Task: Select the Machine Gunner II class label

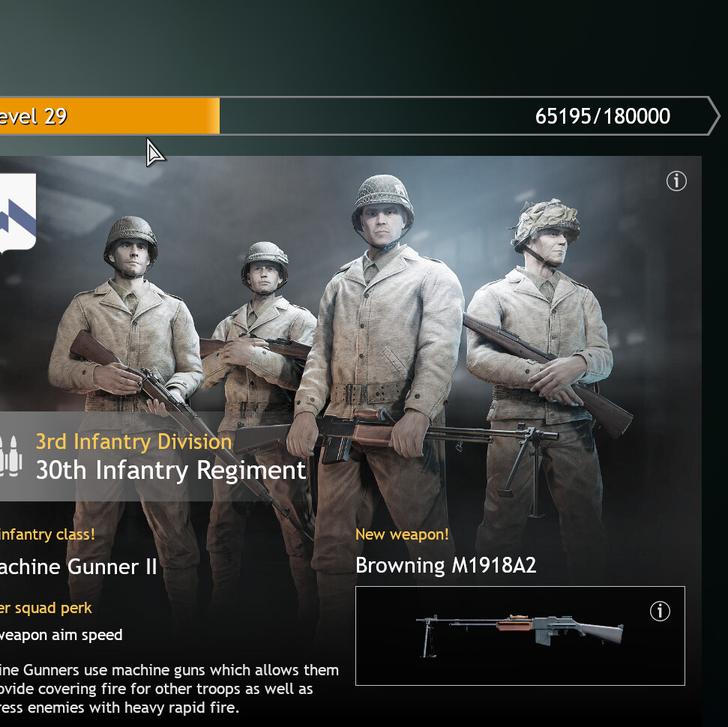Action: [78, 567]
